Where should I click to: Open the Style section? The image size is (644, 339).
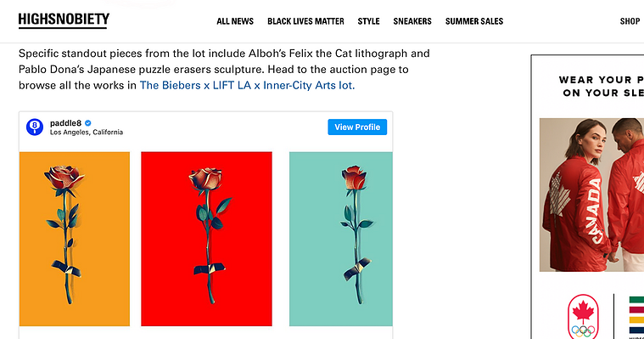click(x=368, y=21)
